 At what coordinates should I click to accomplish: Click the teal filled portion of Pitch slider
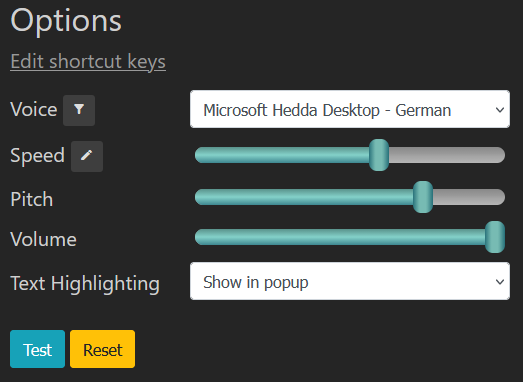point(304,197)
